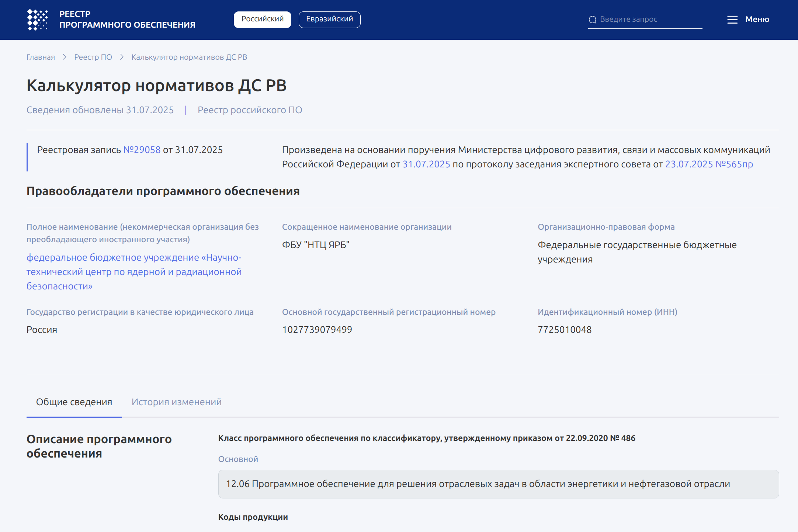Click the registry logo icon in header
Viewport: 798px width, 532px height.
coord(37,20)
